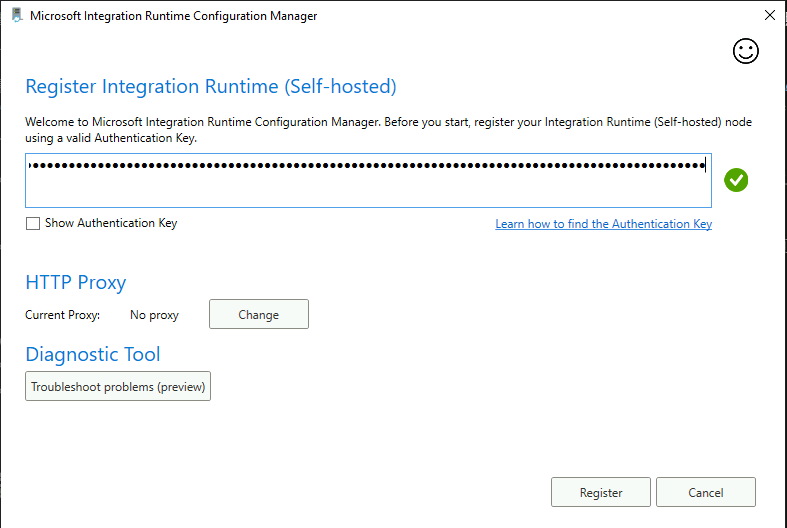The height and width of the screenshot is (528, 787).
Task: Click the Change proxy button
Action: click(x=259, y=314)
